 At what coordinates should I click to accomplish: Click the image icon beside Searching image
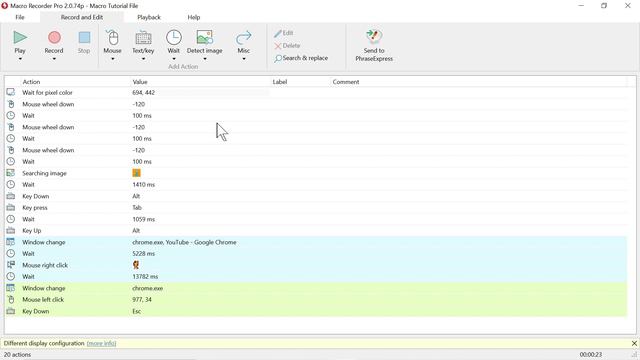point(11,173)
